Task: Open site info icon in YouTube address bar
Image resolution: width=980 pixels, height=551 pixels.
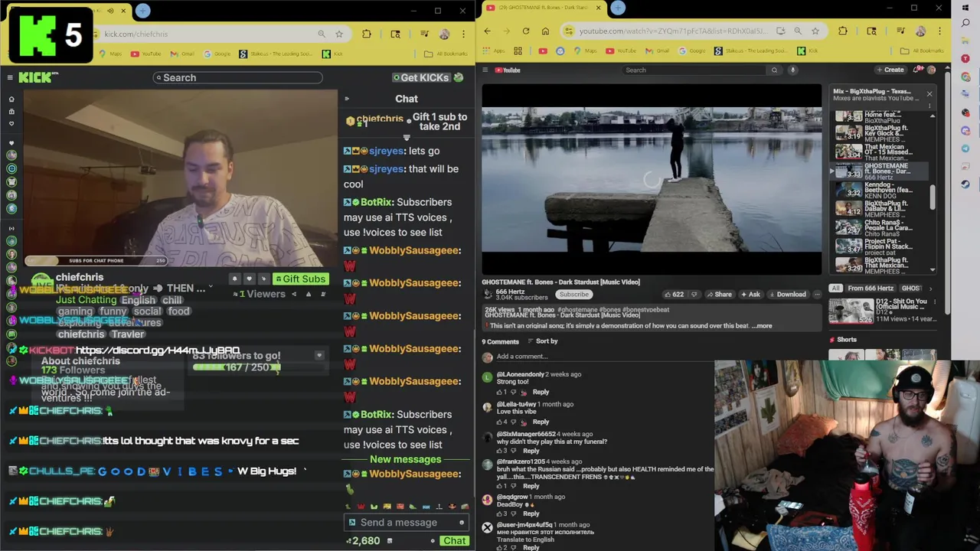Action: (568, 31)
